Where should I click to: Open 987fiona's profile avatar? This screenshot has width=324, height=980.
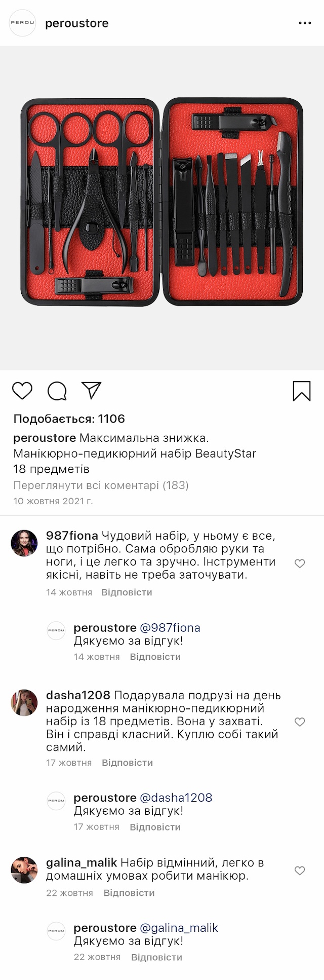[x=24, y=543]
